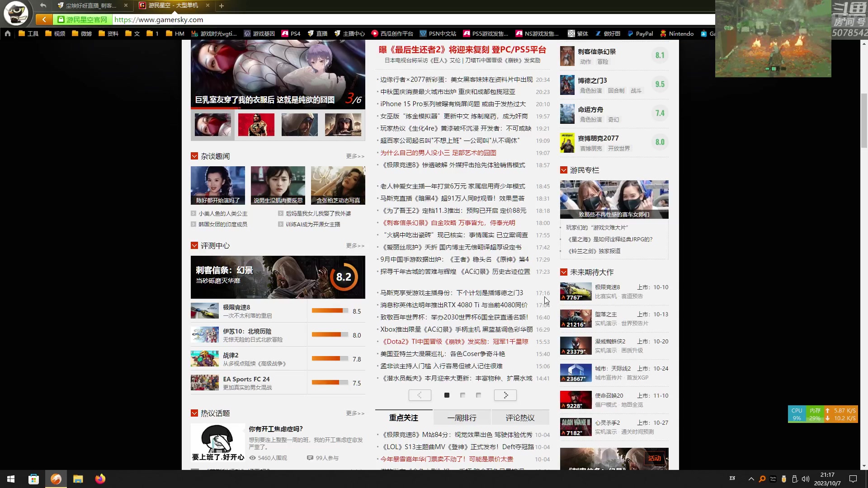
Task: Open the 心灵杀手2 upcoming game entry
Action: pos(614,427)
